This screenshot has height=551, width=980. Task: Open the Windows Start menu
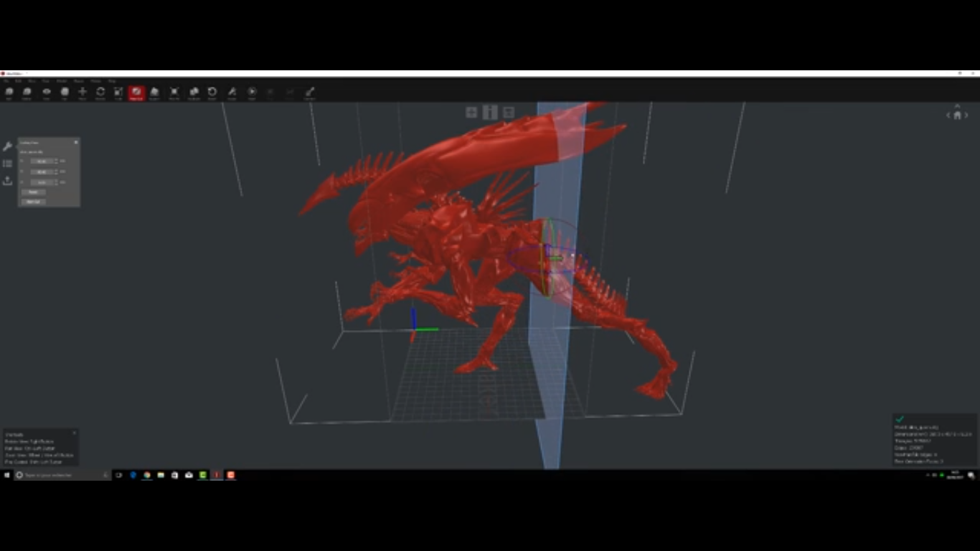tap(7, 475)
